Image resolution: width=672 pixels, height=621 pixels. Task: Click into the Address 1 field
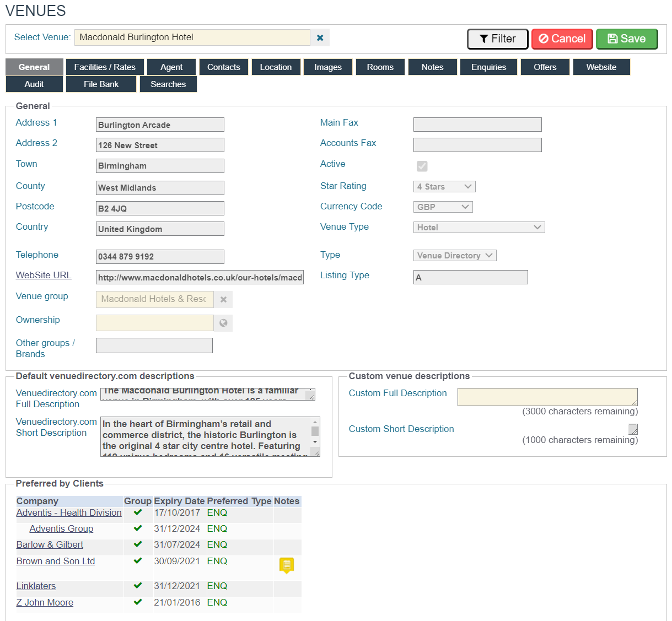(x=160, y=125)
